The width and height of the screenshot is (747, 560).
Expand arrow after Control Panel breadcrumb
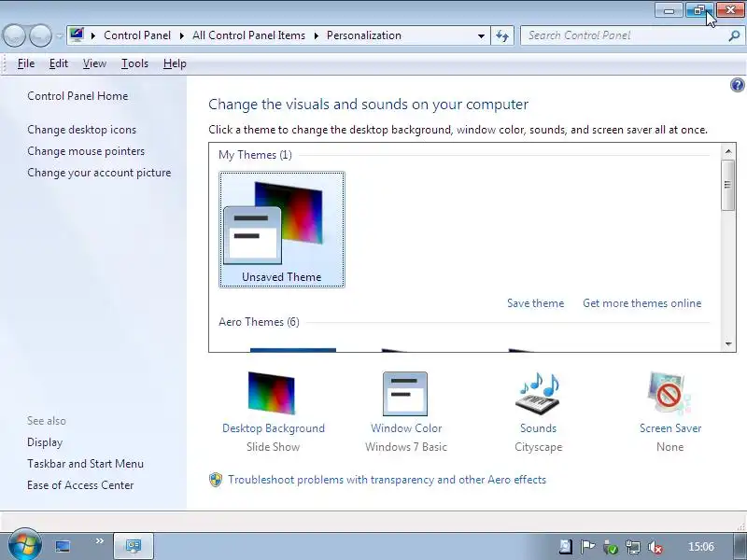pos(181,35)
